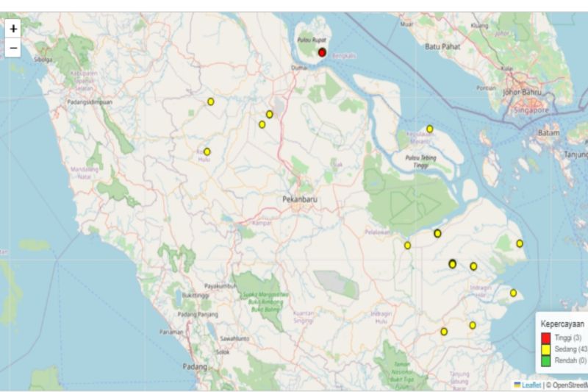Click the red Tinggi legend swatch
The image size is (588, 392).
[x=545, y=338]
